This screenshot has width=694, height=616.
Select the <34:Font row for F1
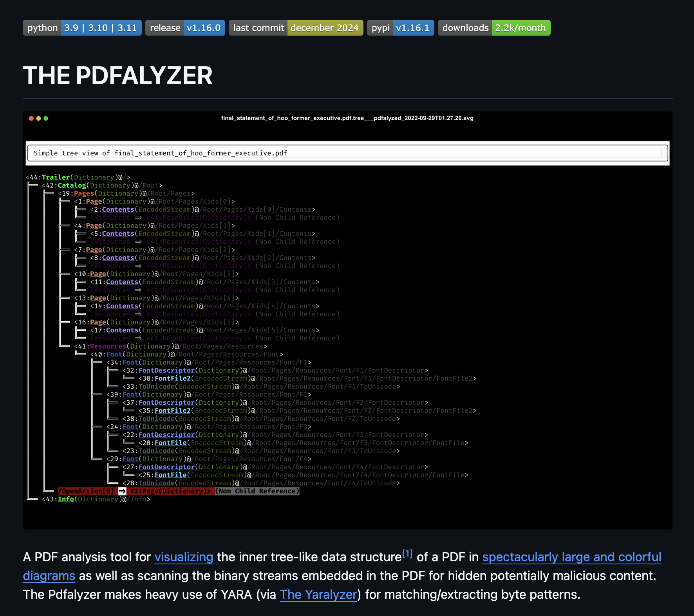click(209, 362)
